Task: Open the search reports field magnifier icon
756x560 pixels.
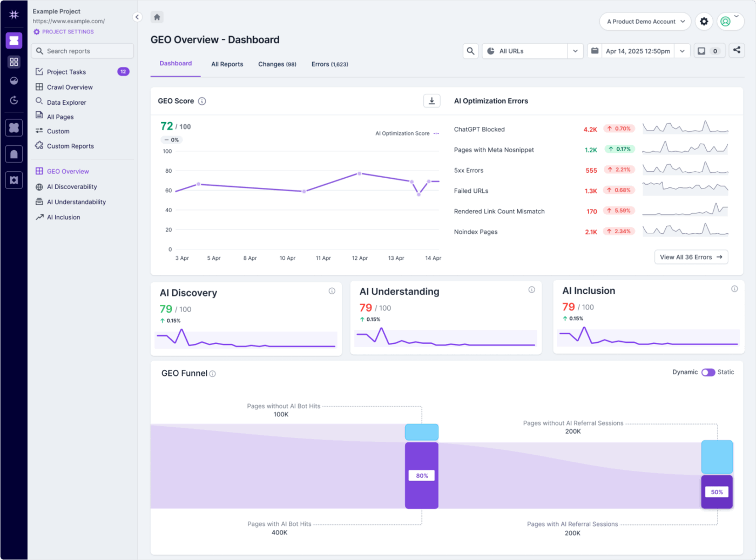Action: (x=39, y=51)
